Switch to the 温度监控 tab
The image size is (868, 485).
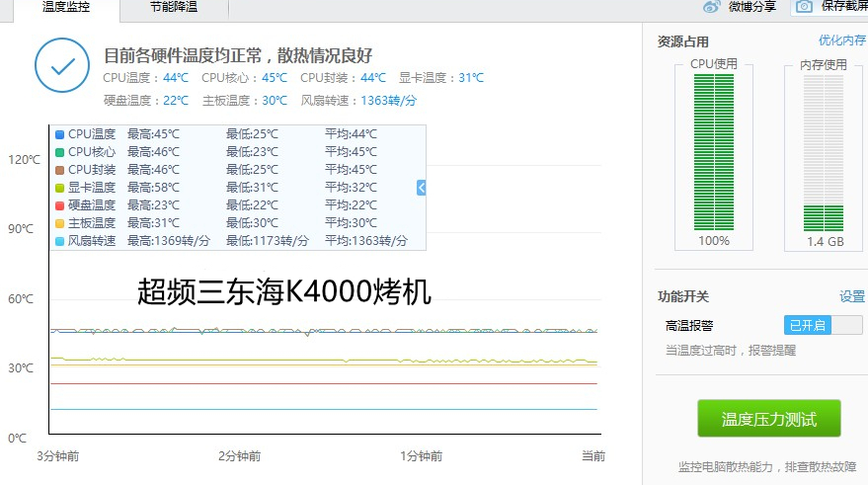coord(66,8)
